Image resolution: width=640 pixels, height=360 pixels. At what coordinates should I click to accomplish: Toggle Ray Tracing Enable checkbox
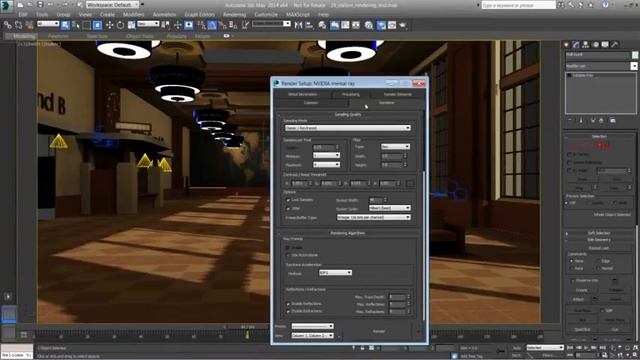pyautogui.click(x=288, y=247)
